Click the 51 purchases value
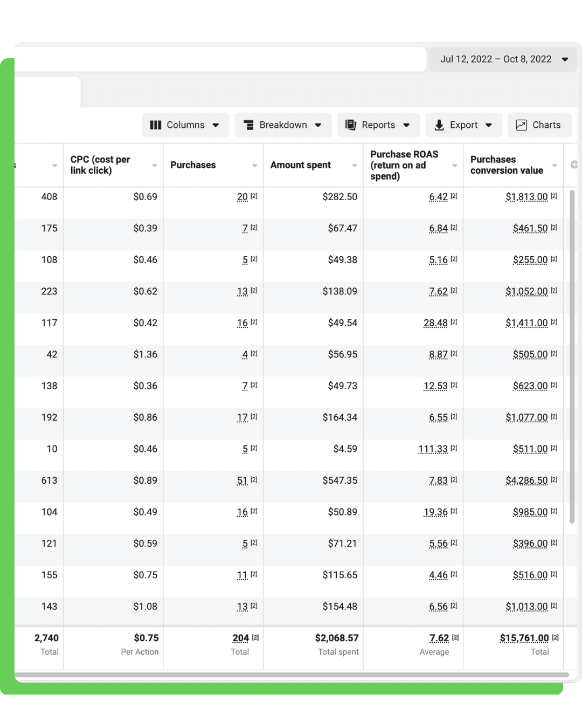 click(x=242, y=480)
